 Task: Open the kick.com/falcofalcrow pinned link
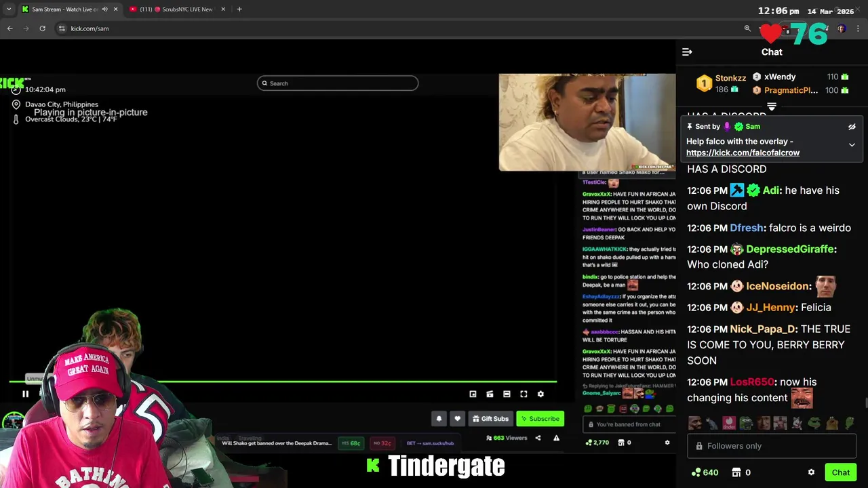click(x=743, y=152)
